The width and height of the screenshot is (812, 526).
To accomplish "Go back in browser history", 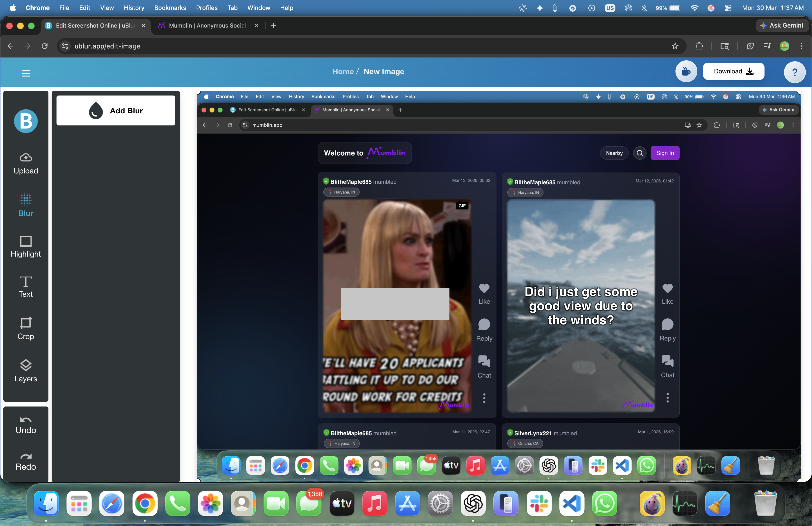I will tap(11, 46).
